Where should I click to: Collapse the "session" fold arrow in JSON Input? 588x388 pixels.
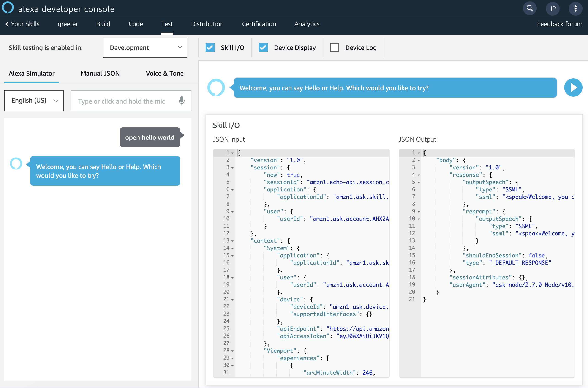click(232, 168)
